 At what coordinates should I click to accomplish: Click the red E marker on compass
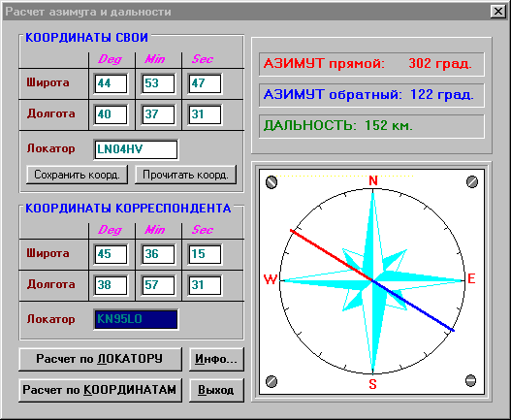[x=471, y=278]
